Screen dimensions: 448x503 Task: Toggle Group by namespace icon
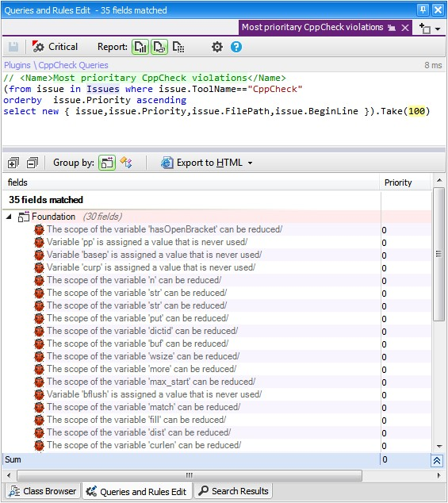107,163
